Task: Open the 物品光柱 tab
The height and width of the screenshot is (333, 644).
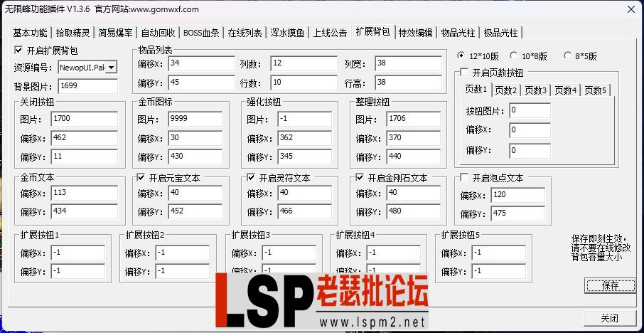Action: tap(458, 33)
